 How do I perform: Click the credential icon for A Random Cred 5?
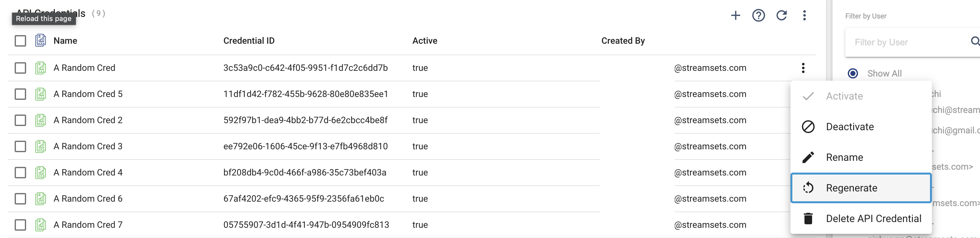point(41,94)
